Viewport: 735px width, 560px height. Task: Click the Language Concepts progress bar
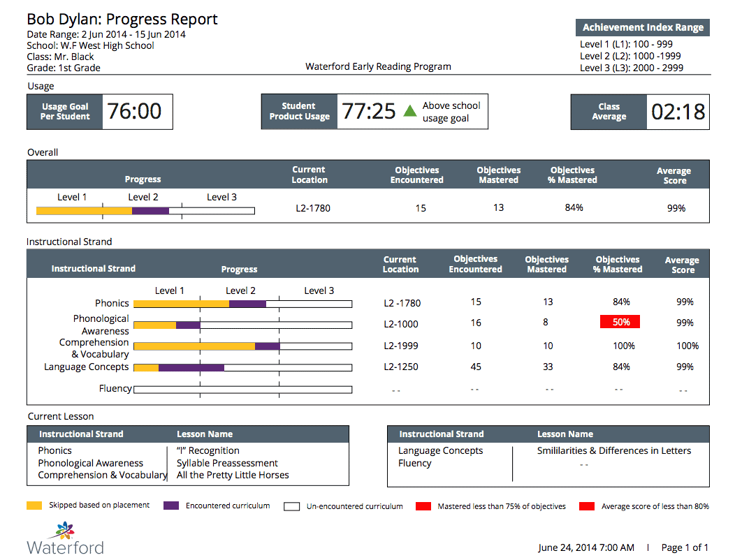tap(243, 367)
